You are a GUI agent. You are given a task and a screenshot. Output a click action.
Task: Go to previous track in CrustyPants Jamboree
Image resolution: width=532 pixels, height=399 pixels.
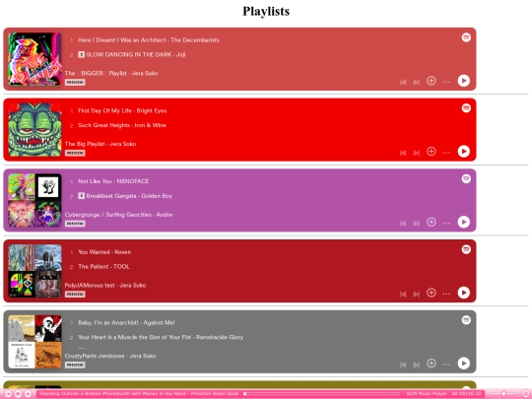point(403,365)
